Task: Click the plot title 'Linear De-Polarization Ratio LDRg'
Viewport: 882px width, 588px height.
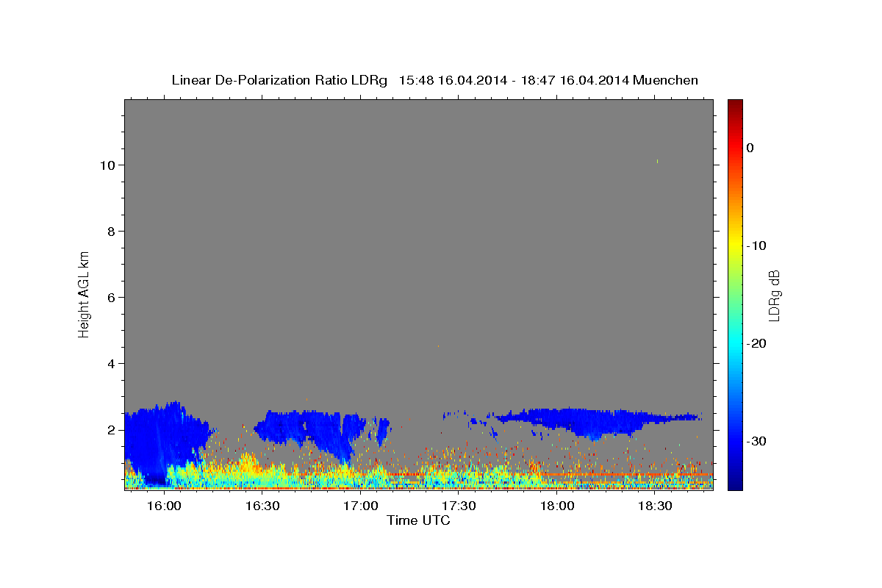Action: [x=279, y=80]
